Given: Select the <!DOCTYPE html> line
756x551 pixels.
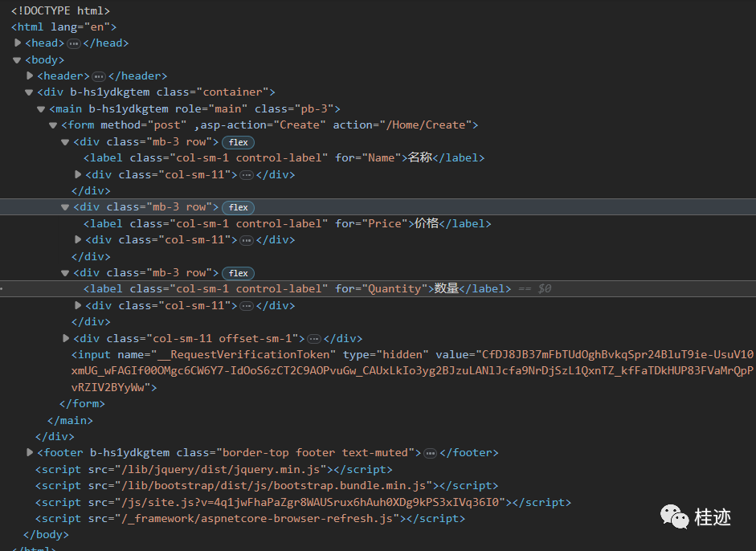Looking at the screenshot, I should pyautogui.click(x=61, y=10).
